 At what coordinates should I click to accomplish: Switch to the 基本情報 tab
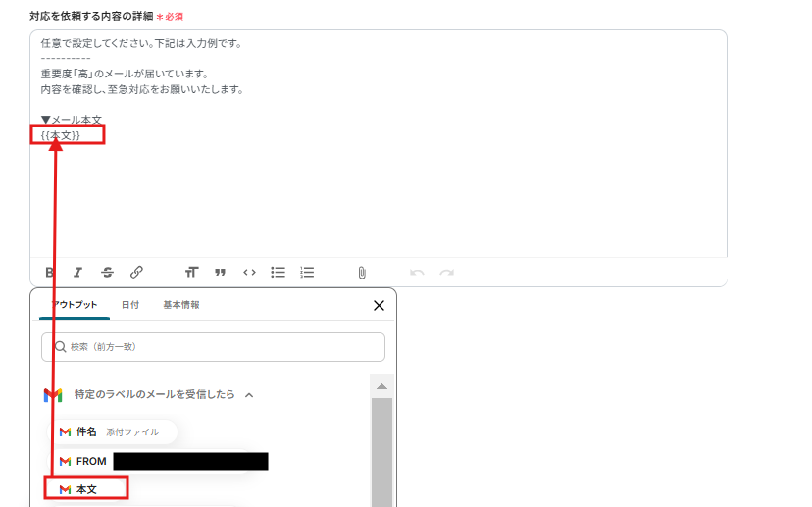click(181, 305)
